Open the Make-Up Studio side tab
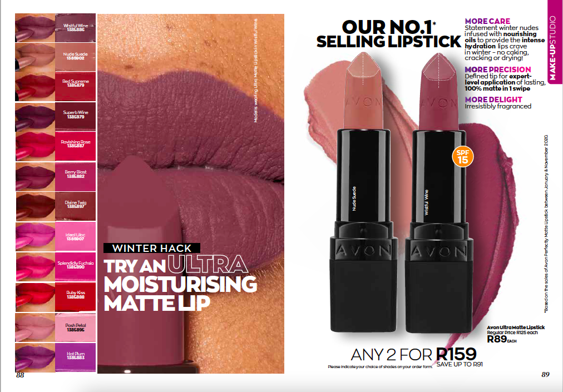 point(555,41)
